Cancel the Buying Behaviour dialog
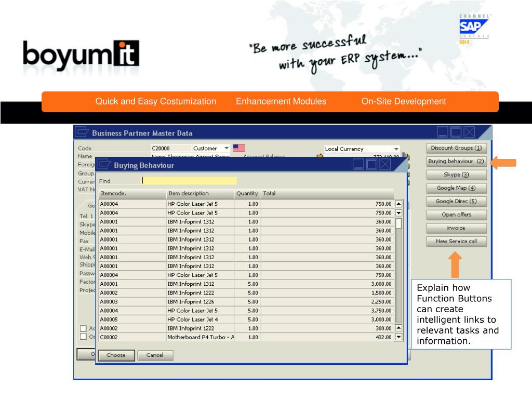 point(155,355)
